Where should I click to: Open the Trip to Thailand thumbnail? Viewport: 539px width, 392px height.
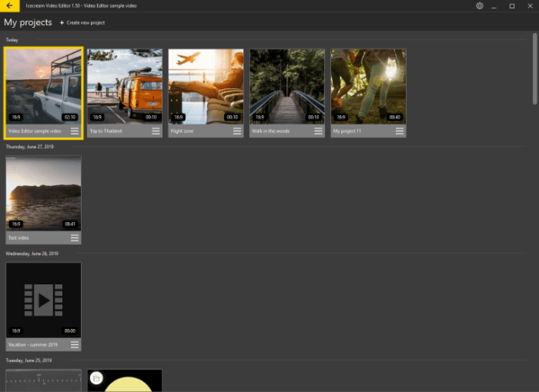(x=125, y=86)
